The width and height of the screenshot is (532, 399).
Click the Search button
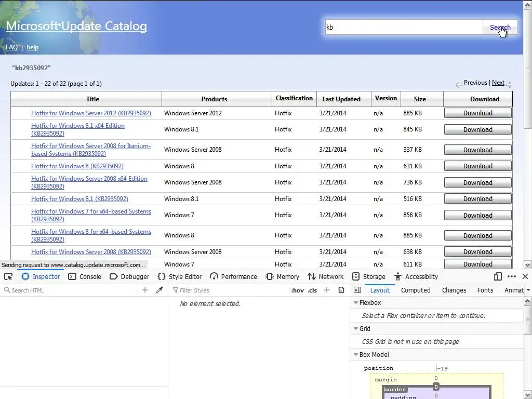point(500,27)
